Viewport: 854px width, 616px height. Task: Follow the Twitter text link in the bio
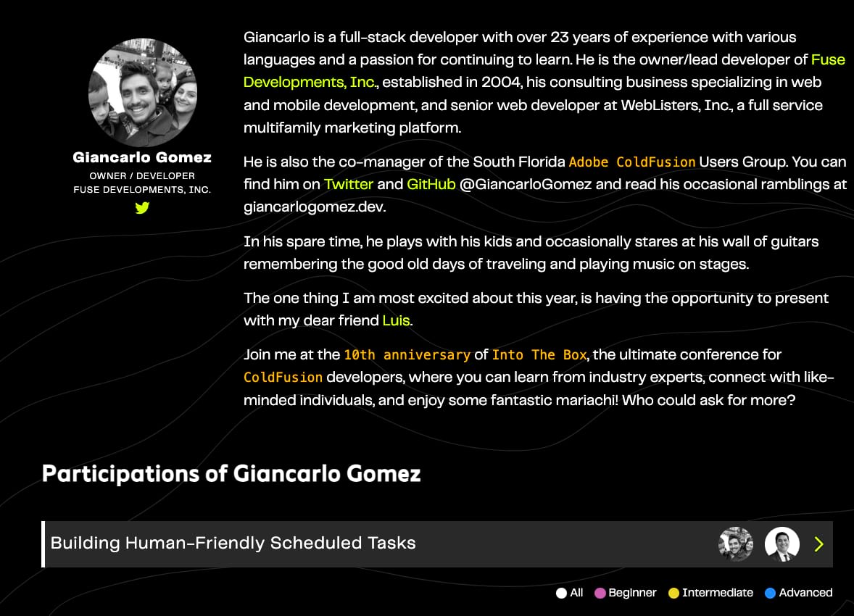[348, 184]
